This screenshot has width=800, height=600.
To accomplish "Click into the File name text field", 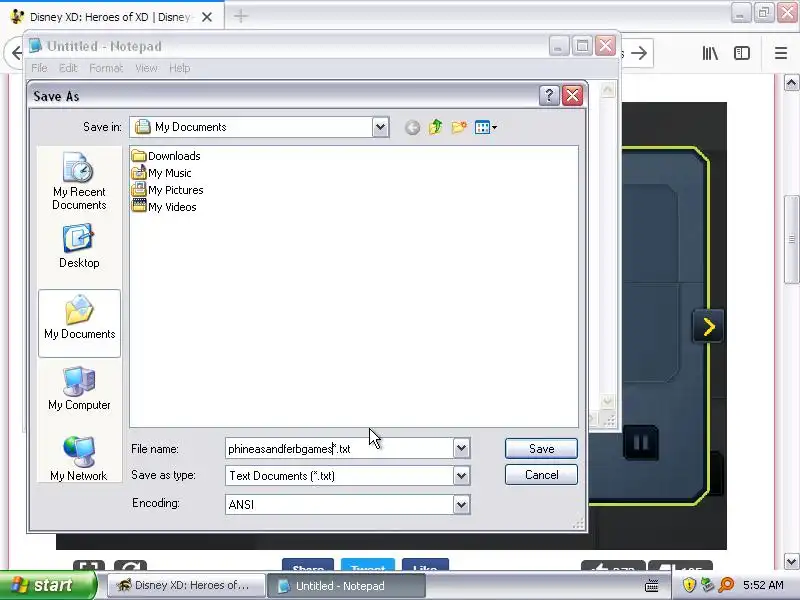I will point(339,448).
